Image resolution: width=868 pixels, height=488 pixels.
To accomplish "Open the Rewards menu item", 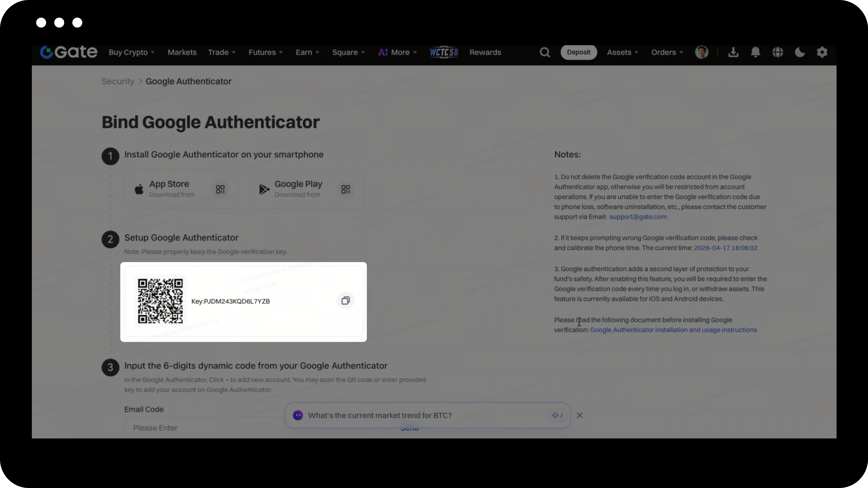I will (x=485, y=53).
